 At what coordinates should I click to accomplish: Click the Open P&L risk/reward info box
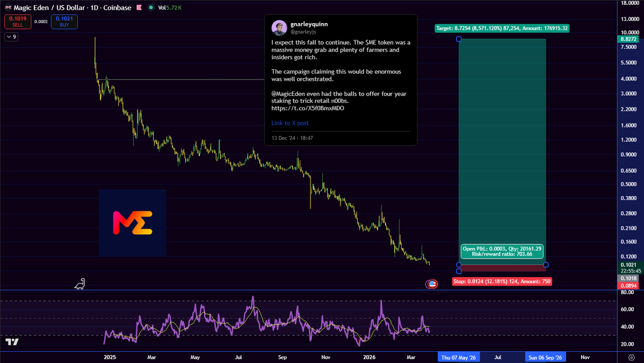(502, 251)
